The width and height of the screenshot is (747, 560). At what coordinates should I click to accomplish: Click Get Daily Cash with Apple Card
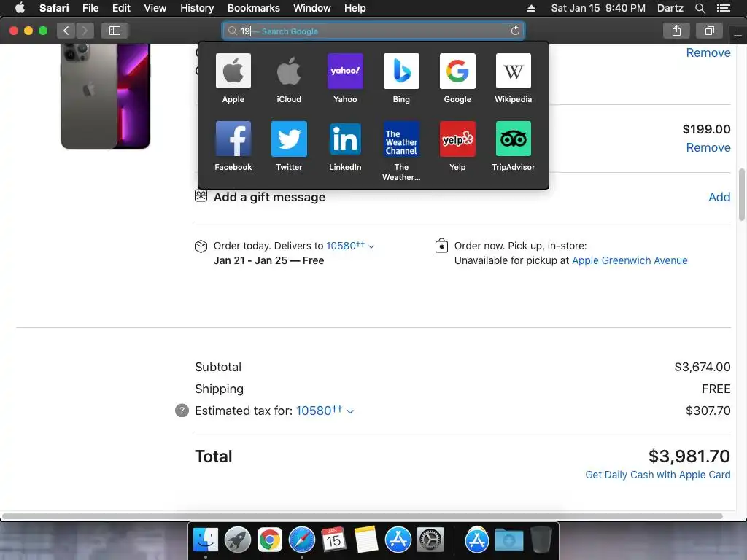pos(657,475)
